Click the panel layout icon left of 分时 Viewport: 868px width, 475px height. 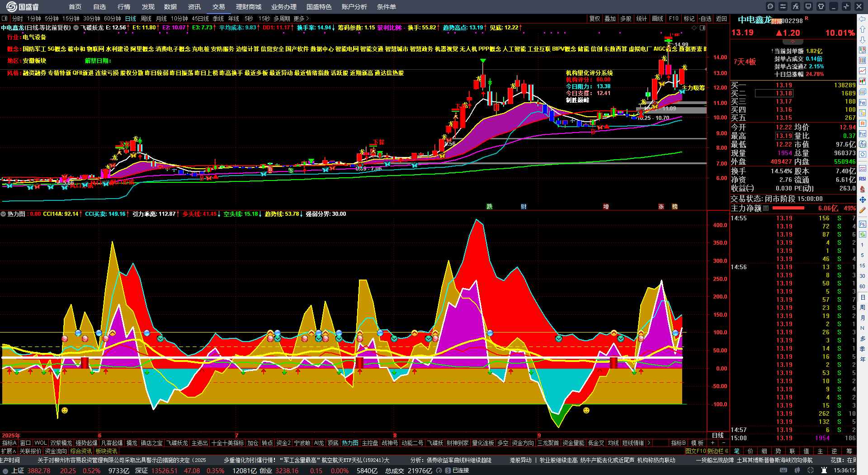(5, 19)
